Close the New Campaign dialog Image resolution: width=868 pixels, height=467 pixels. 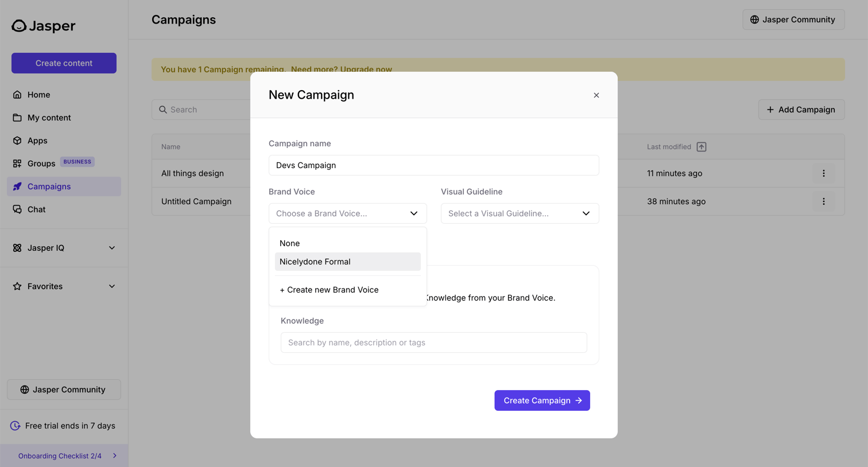(x=596, y=95)
